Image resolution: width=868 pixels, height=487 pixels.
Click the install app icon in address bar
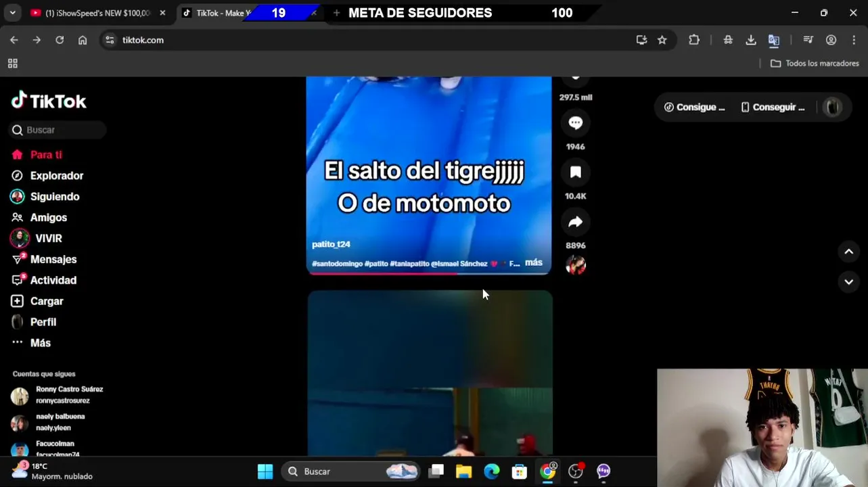coord(641,40)
